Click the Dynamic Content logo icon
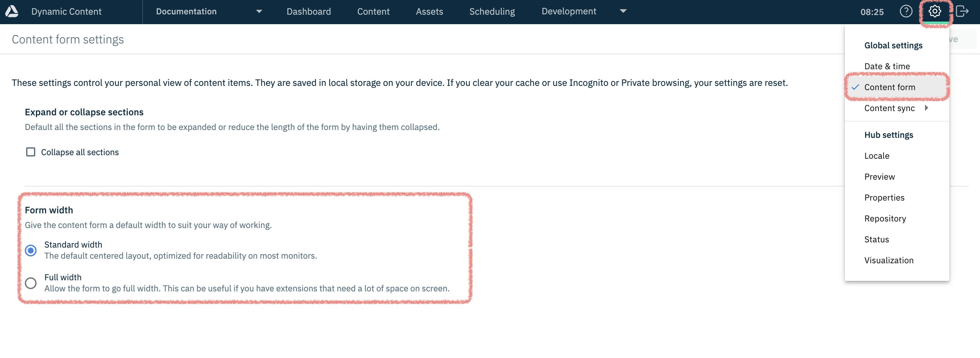 11,11
